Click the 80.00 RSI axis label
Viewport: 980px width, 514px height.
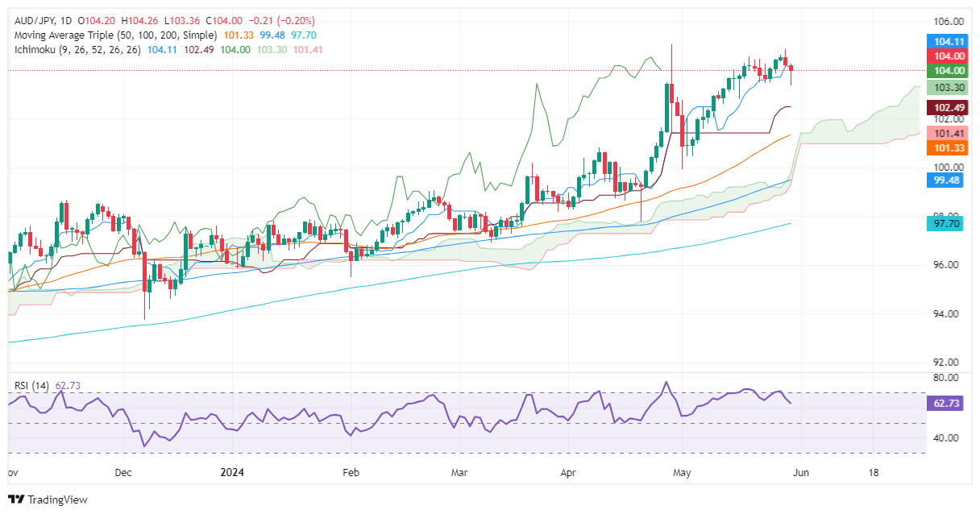coord(948,377)
